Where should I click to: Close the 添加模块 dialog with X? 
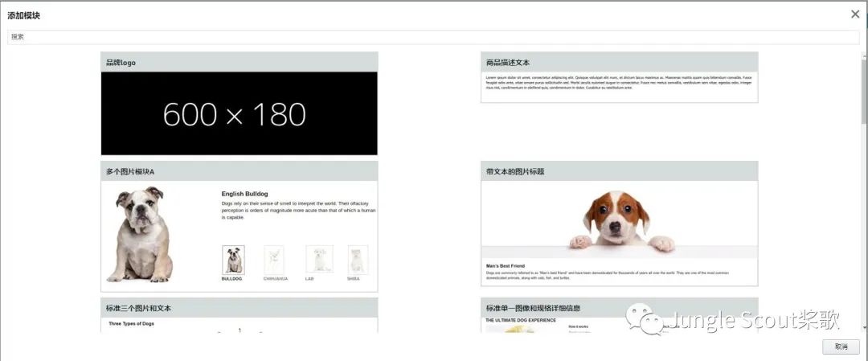855,14
